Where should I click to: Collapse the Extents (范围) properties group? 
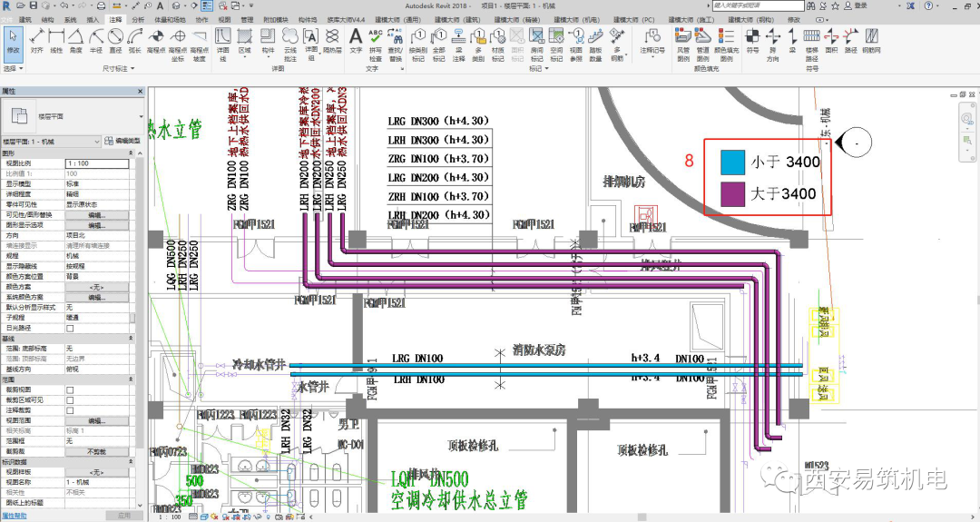coord(131,379)
